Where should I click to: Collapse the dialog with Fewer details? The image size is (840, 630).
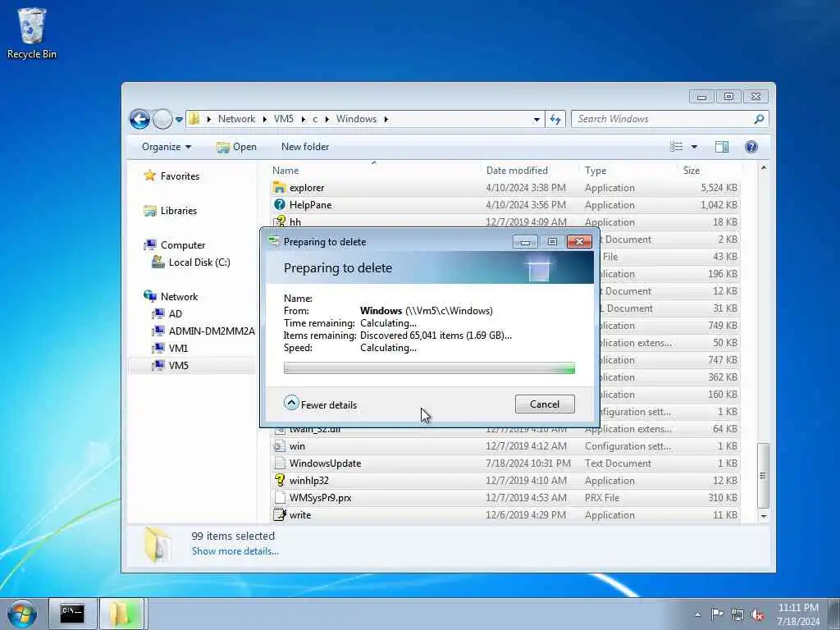[x=321, y=404]
